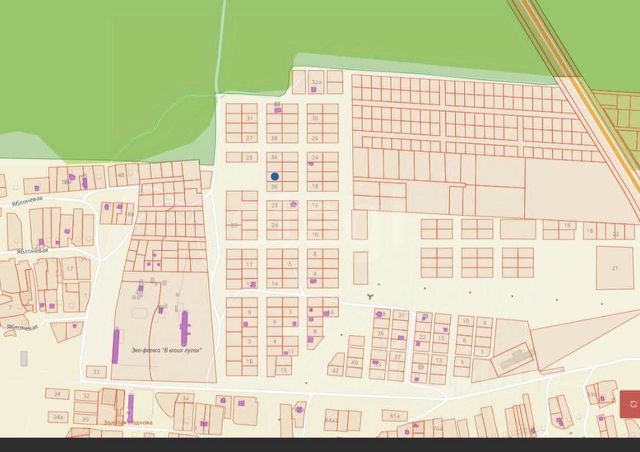640x452 pixels.
Task: Click the tall purple building beside parcel 33
Action: coord(116,346)
